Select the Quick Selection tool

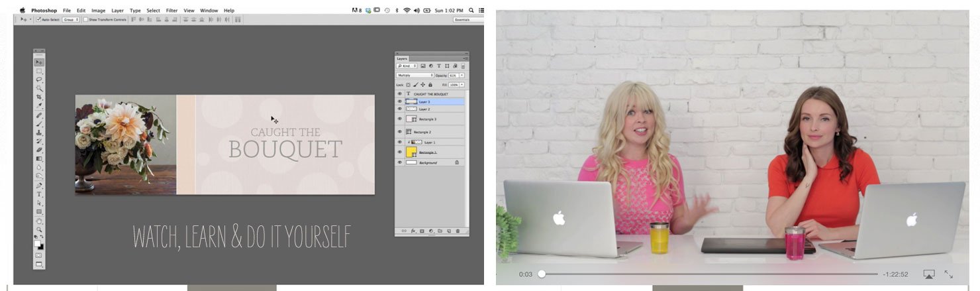[39, 87]
